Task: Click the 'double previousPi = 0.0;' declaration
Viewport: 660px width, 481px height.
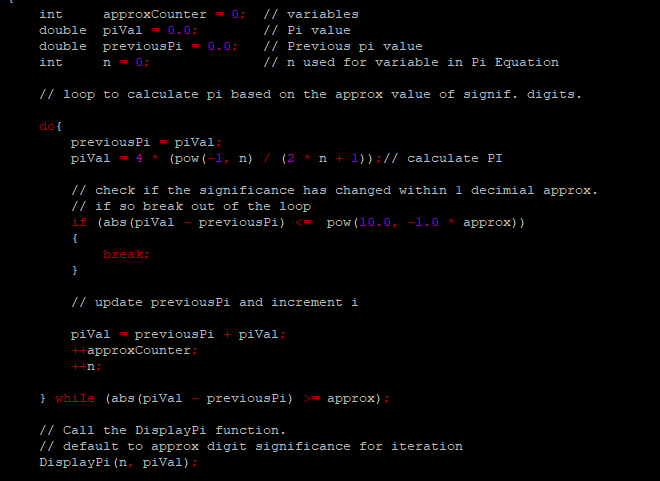Action: click(138, 46)
